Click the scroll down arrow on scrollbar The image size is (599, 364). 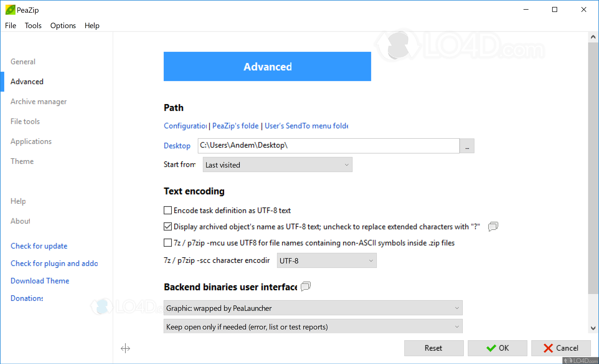[593, 328]
